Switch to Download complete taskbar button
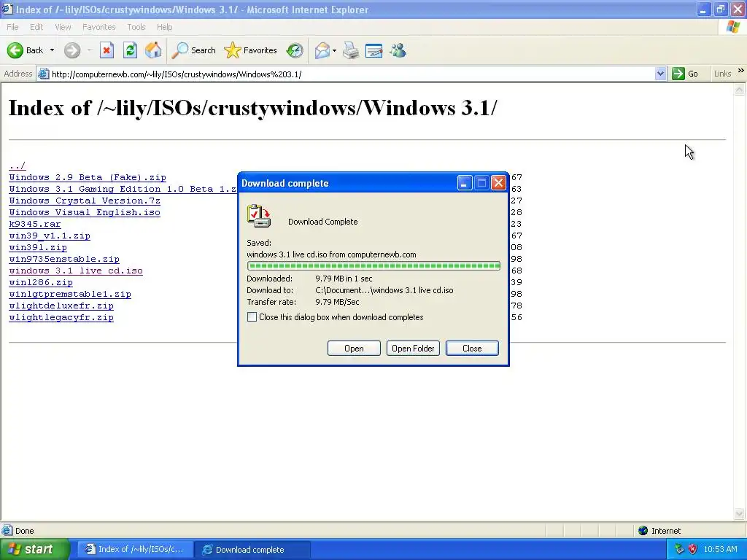 pyautogui.click(x=253, y=549)
